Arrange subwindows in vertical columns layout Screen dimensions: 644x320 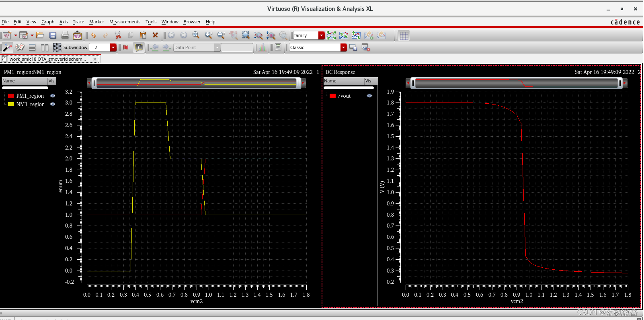45,47
